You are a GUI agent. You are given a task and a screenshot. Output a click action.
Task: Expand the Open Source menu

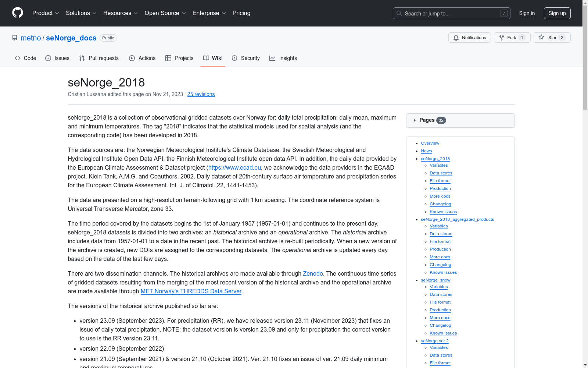pyautogui.click(x=165, y=13)
